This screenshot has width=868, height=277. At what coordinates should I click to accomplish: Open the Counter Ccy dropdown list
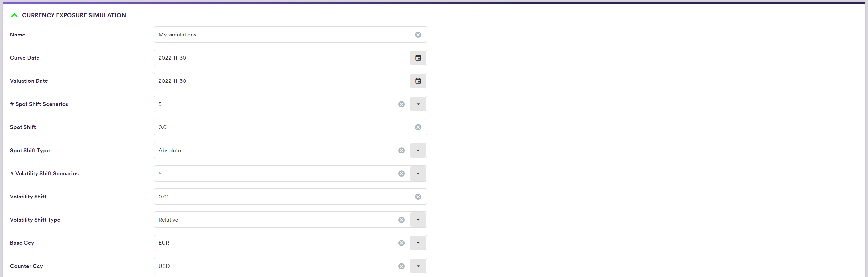418,266
